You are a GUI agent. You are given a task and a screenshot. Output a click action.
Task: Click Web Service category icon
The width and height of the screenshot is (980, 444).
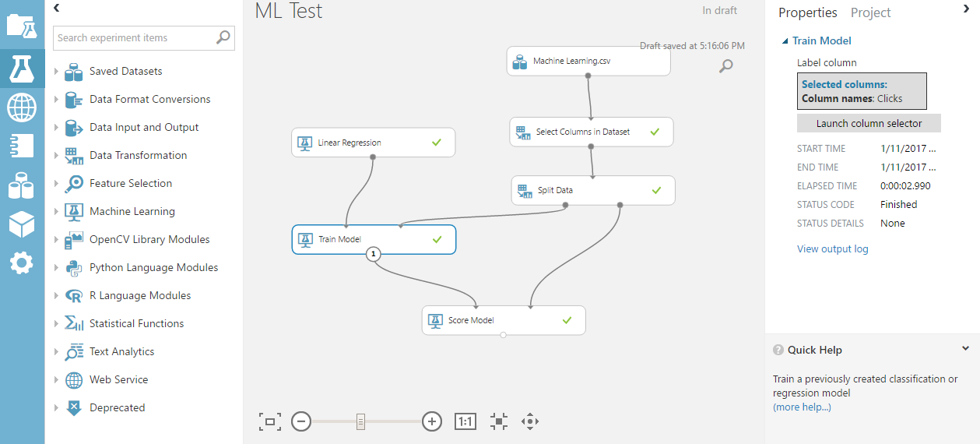[x=74, y=380]
